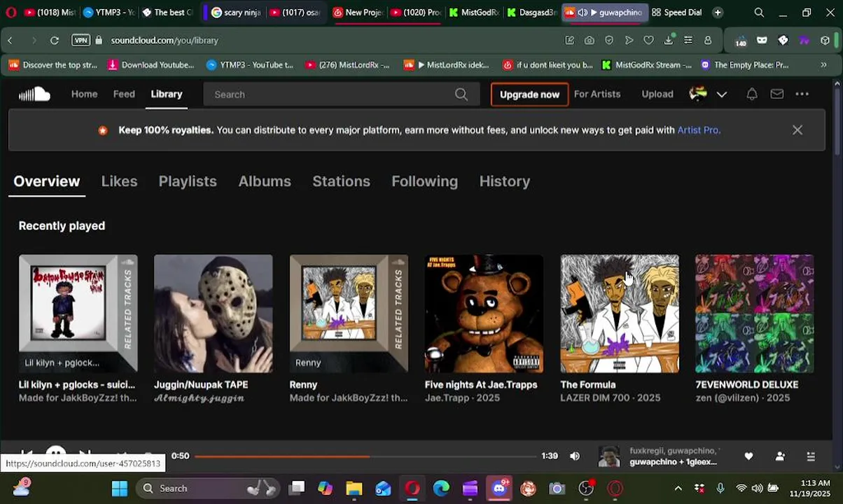843x504 pixels.
Task: Switch to the Speed Dial browser tab
Action: coord(676,13)
